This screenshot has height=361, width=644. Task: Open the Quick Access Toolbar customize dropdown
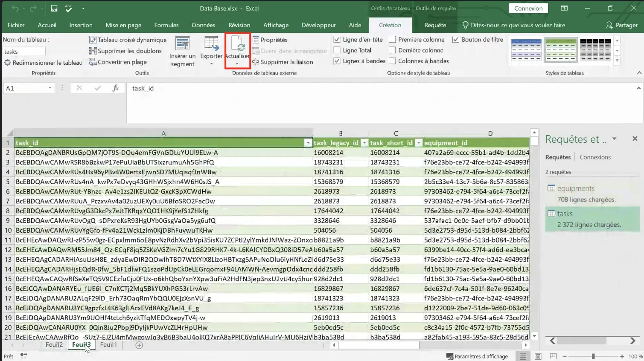click(x=83, y=9)
